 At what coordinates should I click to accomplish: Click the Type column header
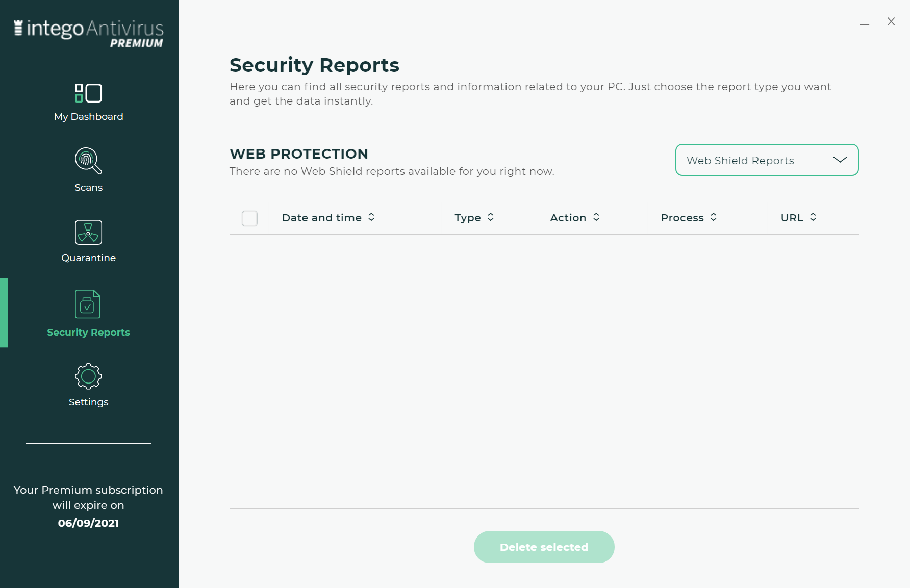[468, 218]
